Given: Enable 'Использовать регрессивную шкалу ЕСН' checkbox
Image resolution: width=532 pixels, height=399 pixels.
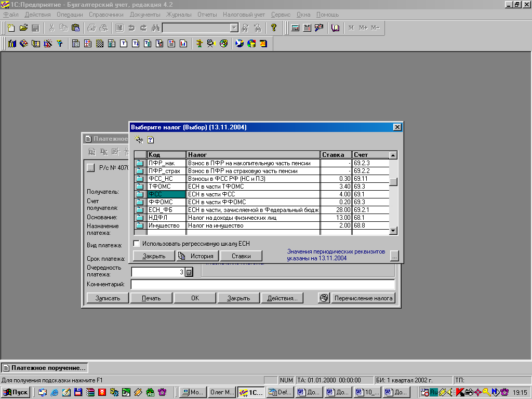Looking at the screenshot, I should [x=137, y=244].
